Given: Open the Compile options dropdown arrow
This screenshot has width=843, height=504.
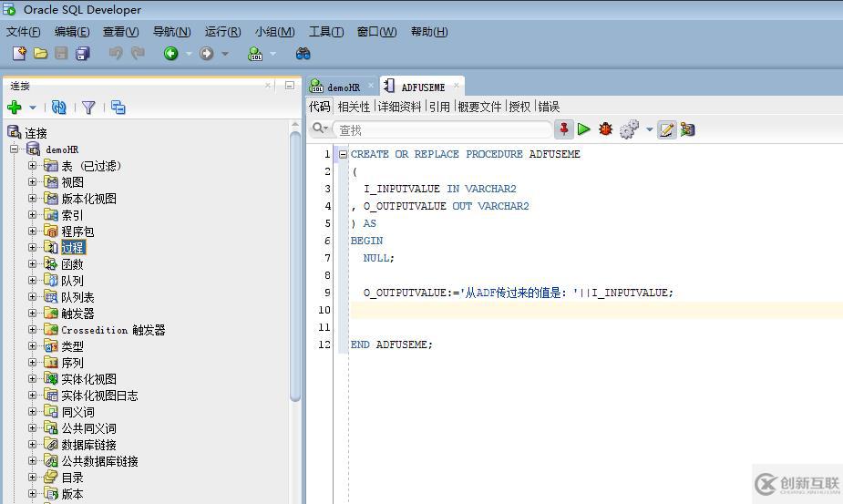Looking at the screenshot, I should [x=649, y=129].
